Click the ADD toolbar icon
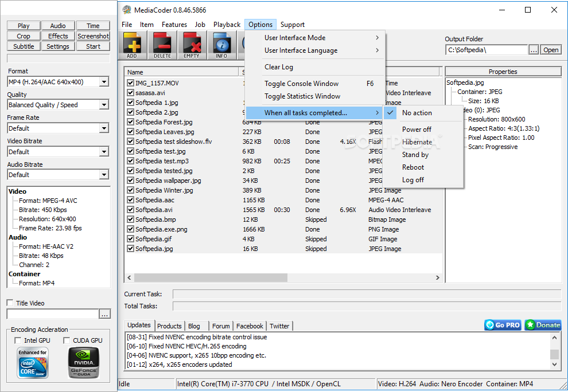This screenshot has width=568, height=392. [x=133, y=46]
